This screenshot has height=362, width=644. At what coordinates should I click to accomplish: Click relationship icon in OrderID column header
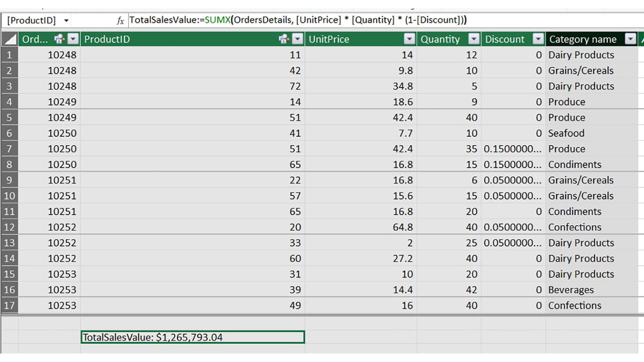pyautogui.click(x=59, y=39)
